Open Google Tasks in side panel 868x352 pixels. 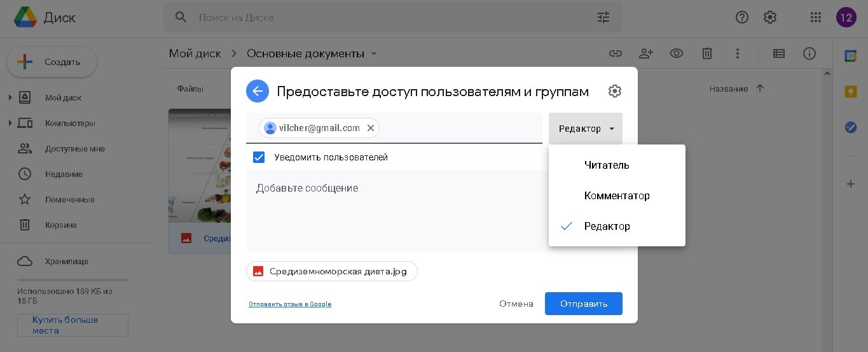pyautogui.click(x=850, y=127)
